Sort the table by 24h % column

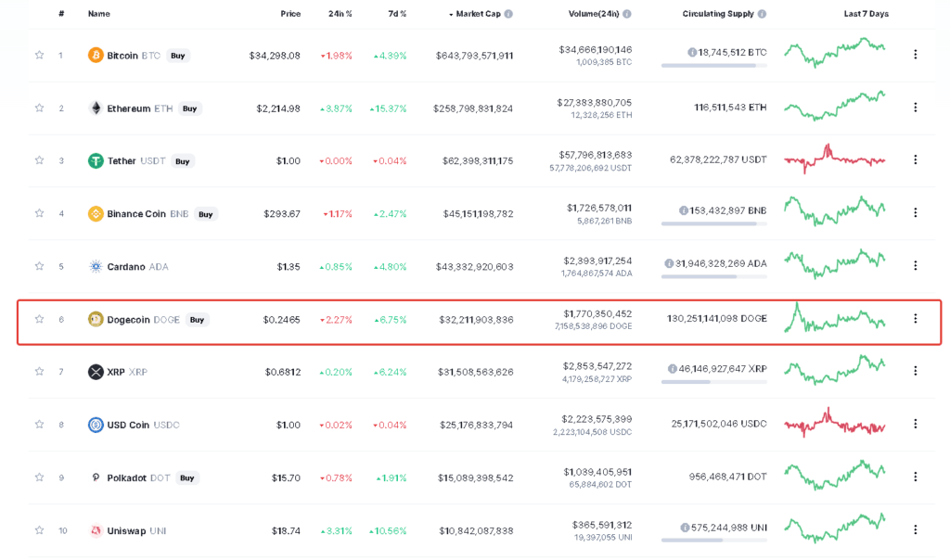(x=340, y=14)
